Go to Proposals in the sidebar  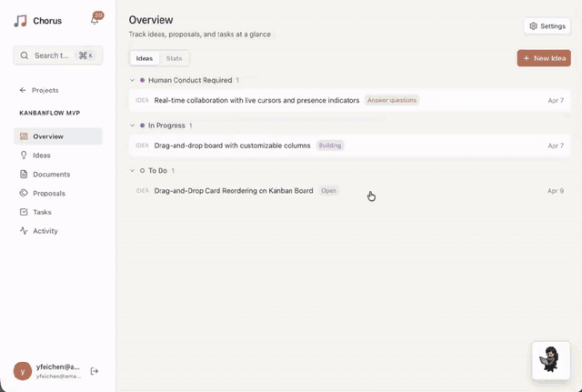pyautogui.click(x=48, y=193)
